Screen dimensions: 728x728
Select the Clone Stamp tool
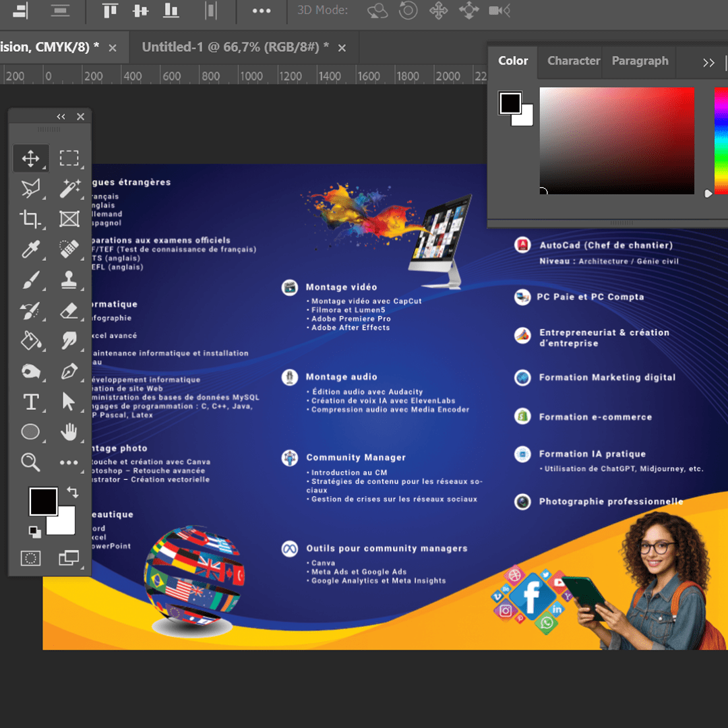tap(69, 280)
